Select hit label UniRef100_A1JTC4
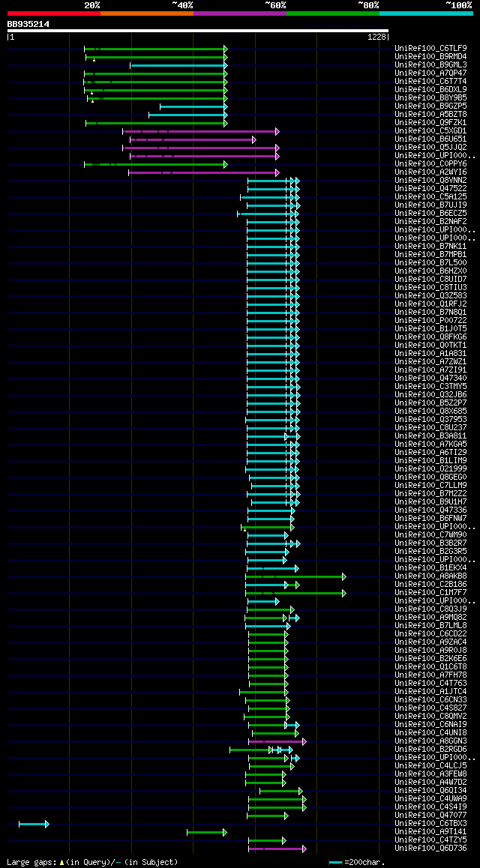Screen dimensions: 480x868 [x=430, y=691]
